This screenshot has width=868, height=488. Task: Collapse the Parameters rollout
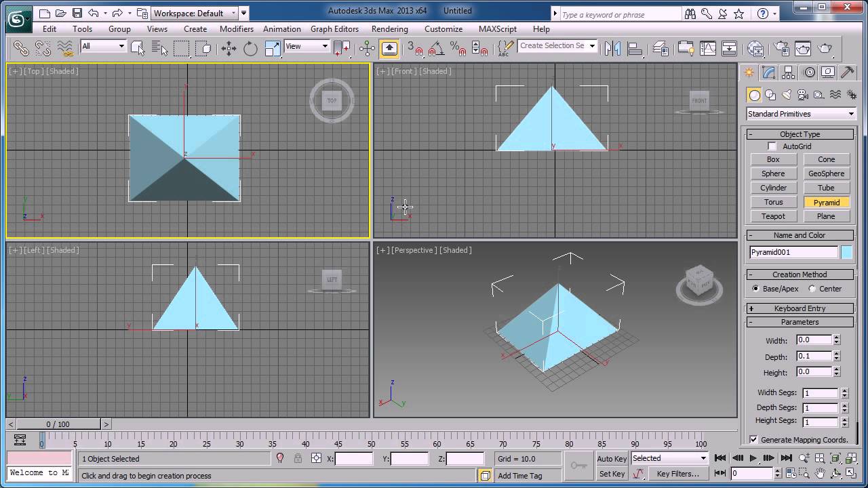coord(800,322)
